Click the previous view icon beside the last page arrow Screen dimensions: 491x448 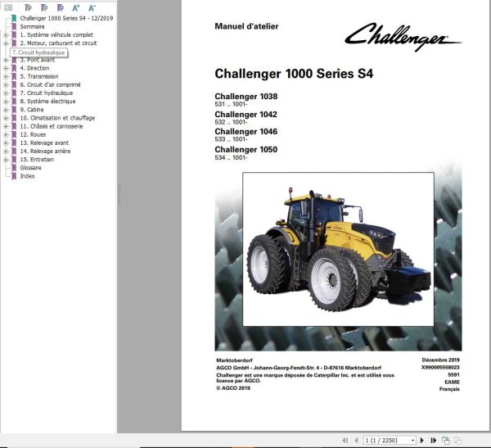446,441
